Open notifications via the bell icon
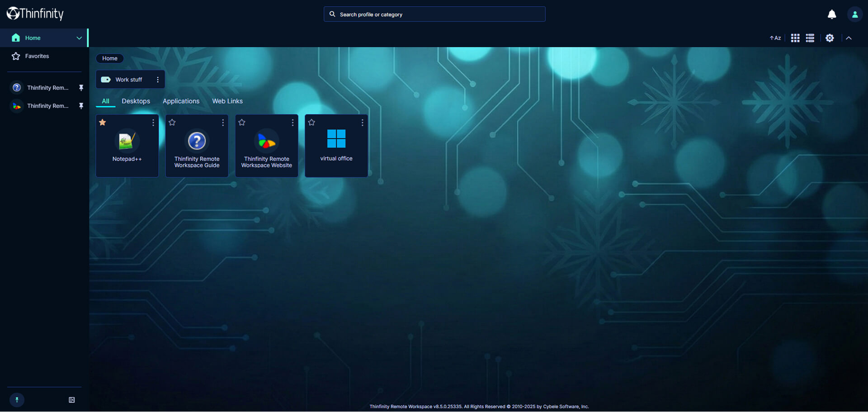Screen dimensions: 868x412 coord(832,14)
